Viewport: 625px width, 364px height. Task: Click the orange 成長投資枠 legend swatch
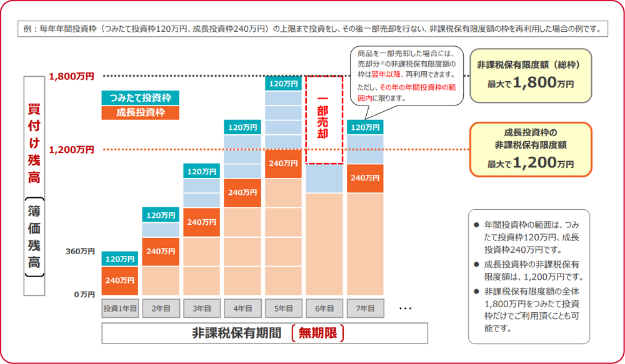pyautogui.click(x=140, y=112)
